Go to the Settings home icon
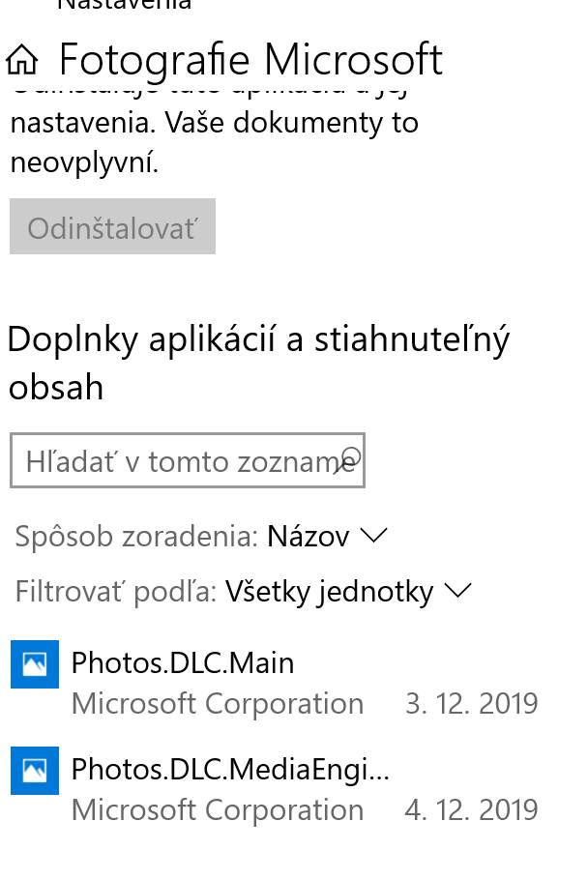 (x=22, y=60)
